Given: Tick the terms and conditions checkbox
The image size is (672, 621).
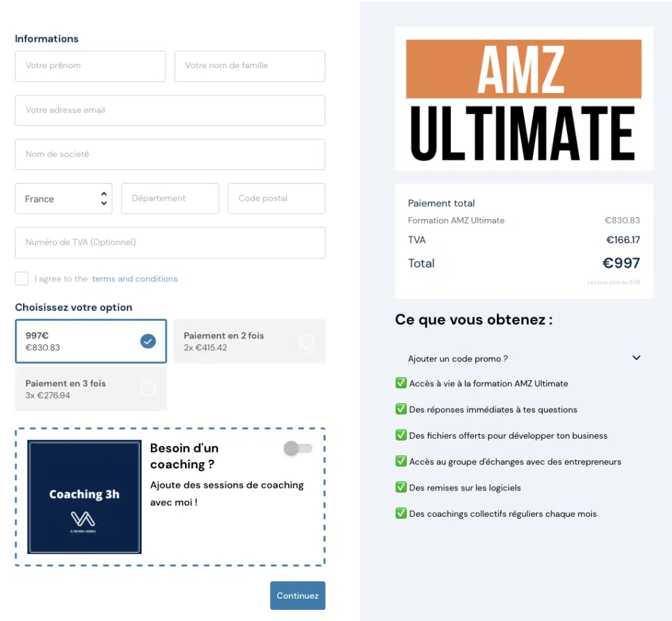Looking at the screenshot, I should [x=22, y=279].
